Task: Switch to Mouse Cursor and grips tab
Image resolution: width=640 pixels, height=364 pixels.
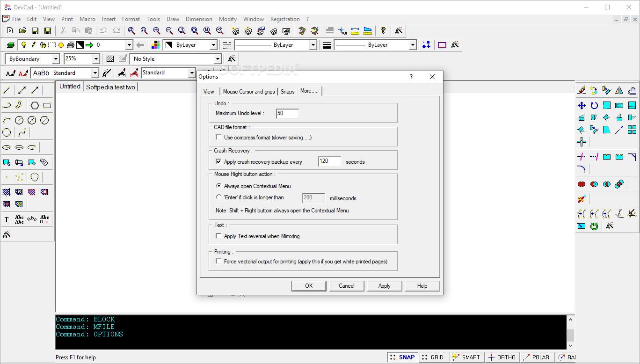Action: click(x=249, y=92)
